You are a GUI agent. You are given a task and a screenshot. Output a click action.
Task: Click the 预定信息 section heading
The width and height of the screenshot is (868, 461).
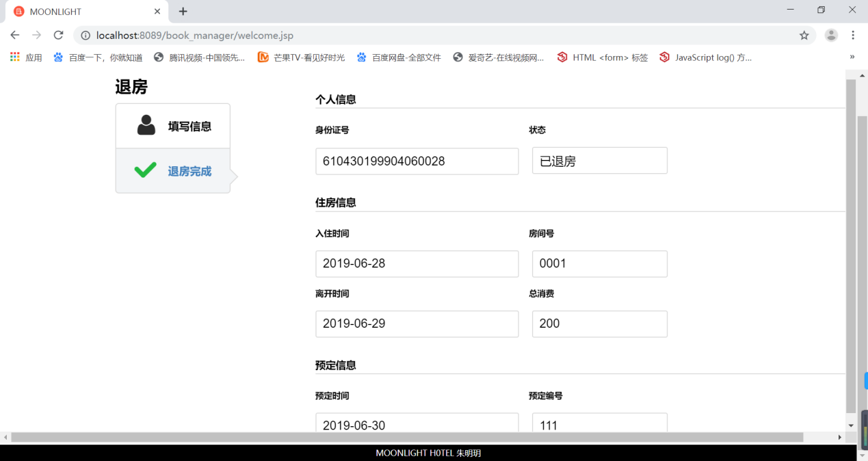pyautogui.click(x=336, y=365)
